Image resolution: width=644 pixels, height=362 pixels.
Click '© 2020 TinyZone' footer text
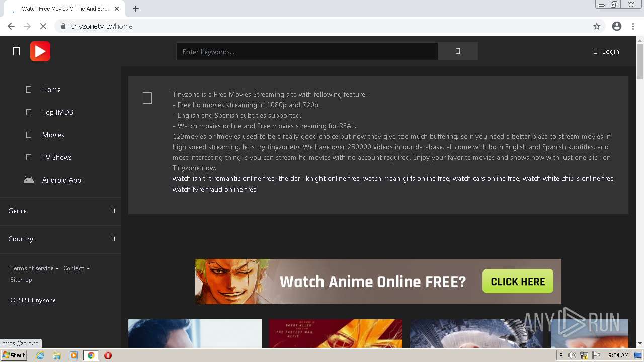[x=33, y=300]
